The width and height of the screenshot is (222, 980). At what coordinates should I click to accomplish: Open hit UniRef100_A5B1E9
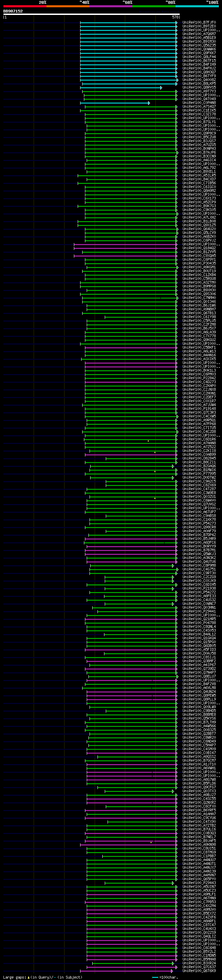click(199, 38)
